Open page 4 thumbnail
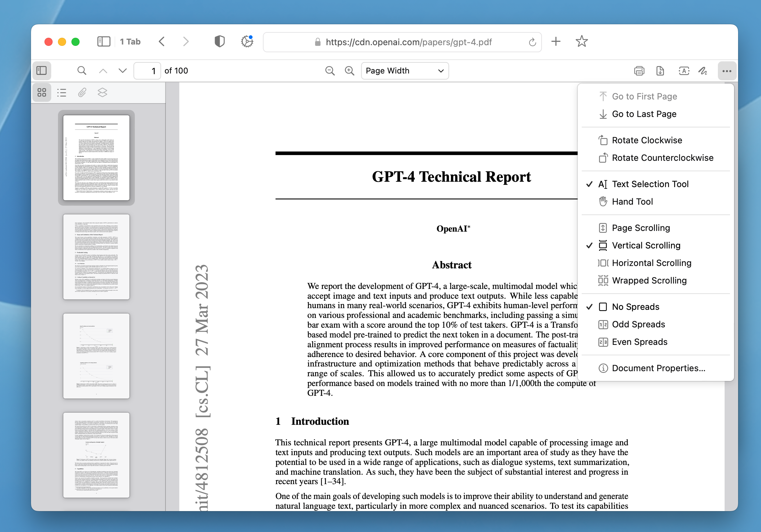 [96, 455]
